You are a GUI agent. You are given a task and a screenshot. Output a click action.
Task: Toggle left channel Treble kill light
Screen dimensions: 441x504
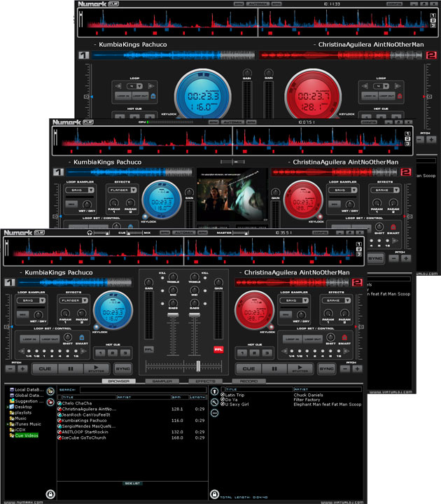[x=162, y=278]
